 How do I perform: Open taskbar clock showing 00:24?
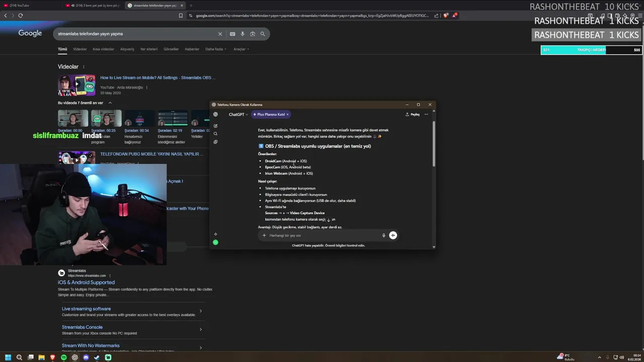coord(633,357)
